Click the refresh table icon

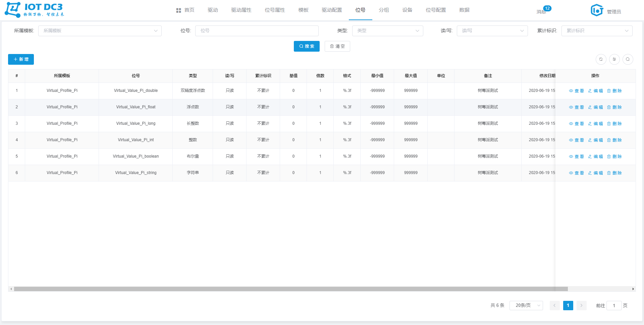click(x=601, y=59)
